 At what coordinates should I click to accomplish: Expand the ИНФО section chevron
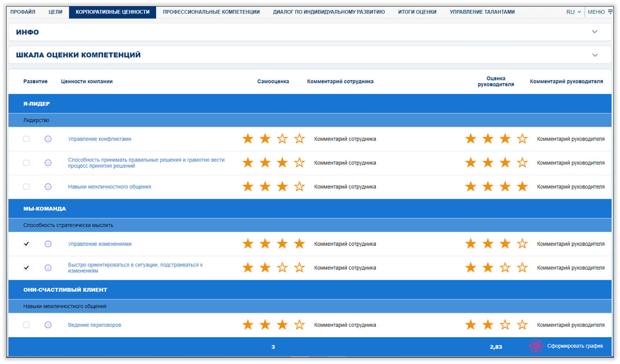[x=595, y=32]
